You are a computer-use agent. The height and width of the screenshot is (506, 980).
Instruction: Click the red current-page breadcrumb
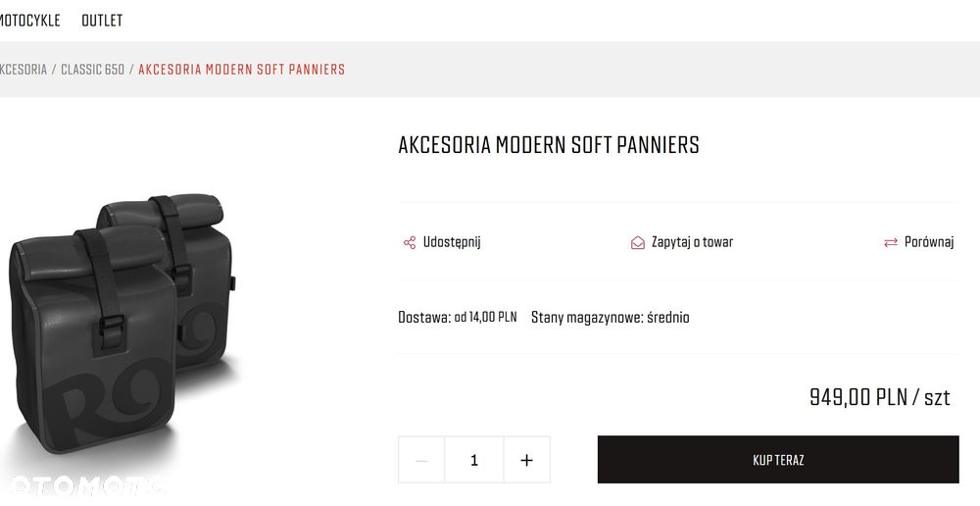241,70
